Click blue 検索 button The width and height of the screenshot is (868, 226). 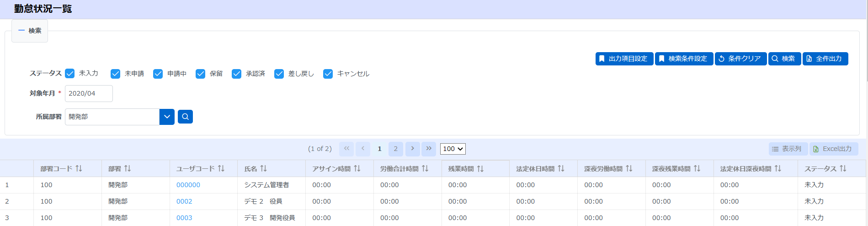(785, 59)
